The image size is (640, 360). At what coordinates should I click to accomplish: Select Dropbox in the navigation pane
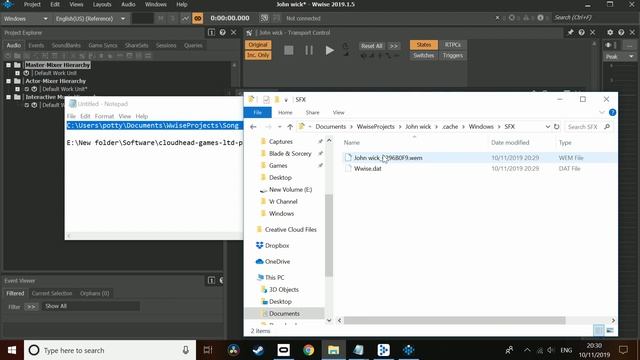[277, 246]
